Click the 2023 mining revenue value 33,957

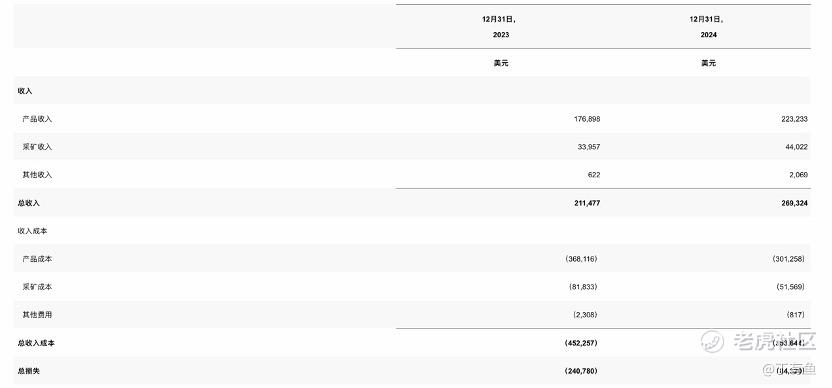[588, 147]
